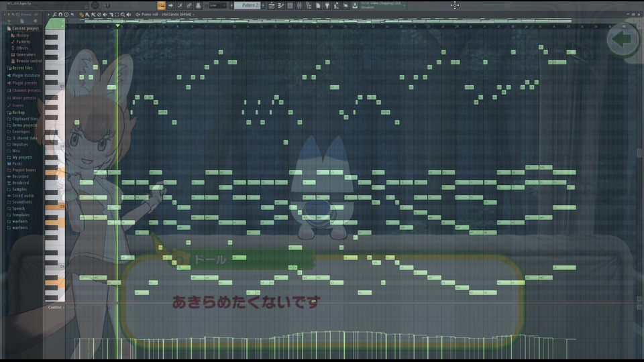The image size is (644, 362).
Task: Click the piano roll stamp chord icon
Action: pyautogui.click(x=66, y=14)
